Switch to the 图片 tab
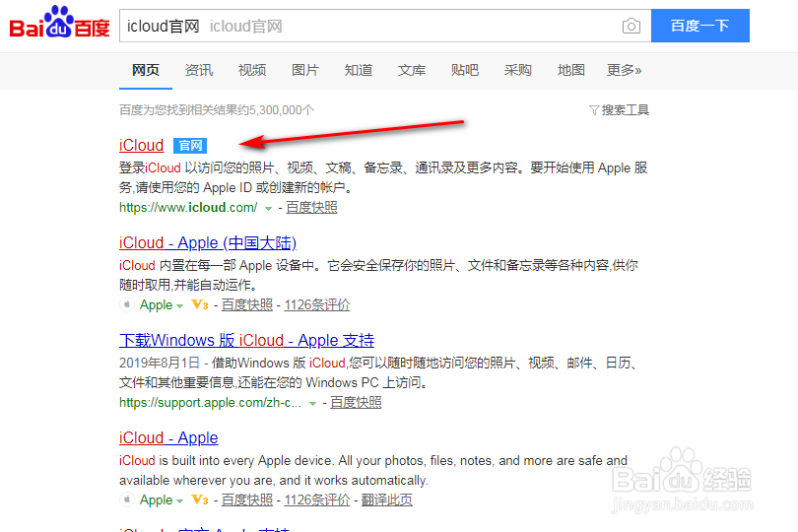798x532 pixels. click(x=305, y=70)
